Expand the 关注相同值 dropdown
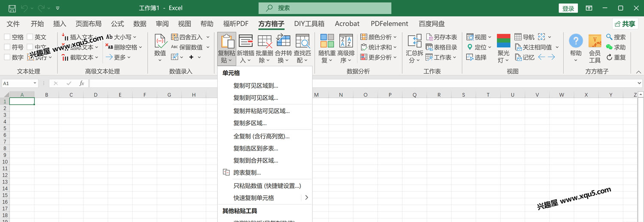Screen dimensions: 644x222 557,47
